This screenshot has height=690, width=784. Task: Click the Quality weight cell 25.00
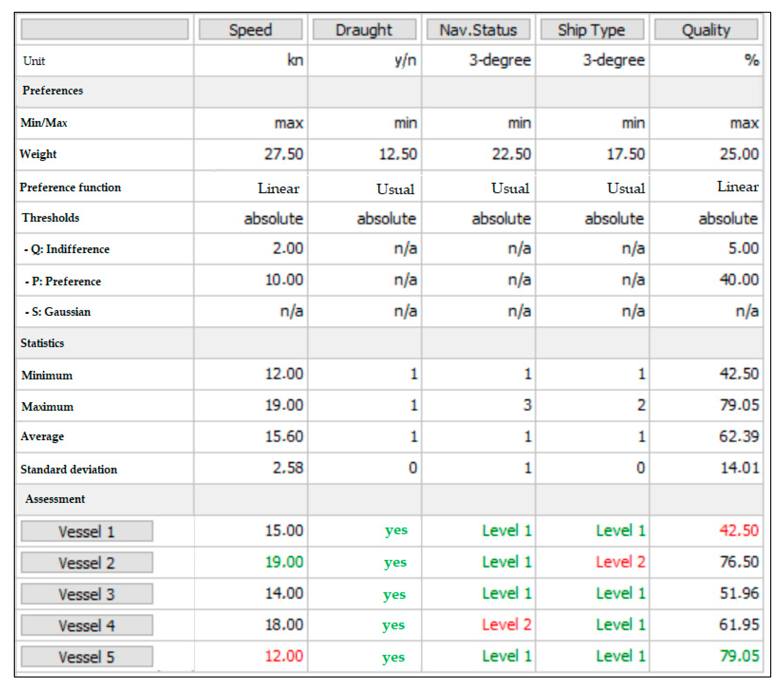coord(739,154)
